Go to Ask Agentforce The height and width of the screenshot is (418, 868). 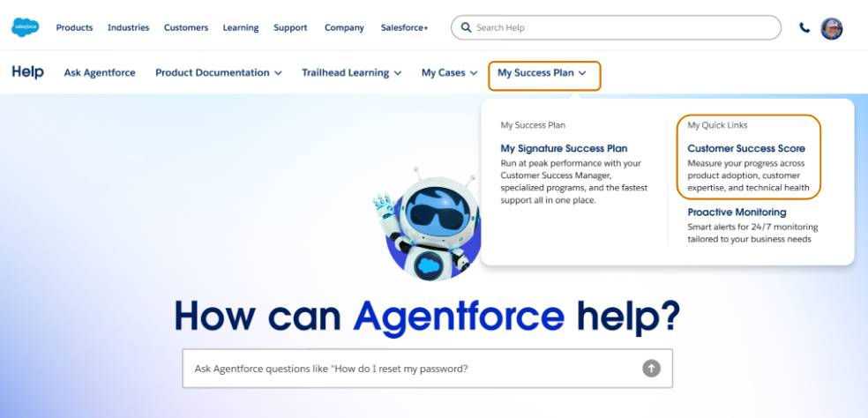point(100,72)
